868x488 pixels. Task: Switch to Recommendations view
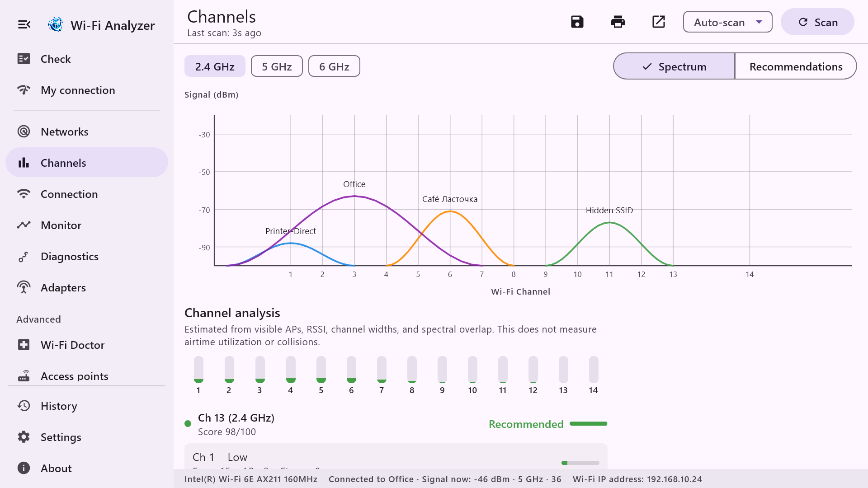796,66
